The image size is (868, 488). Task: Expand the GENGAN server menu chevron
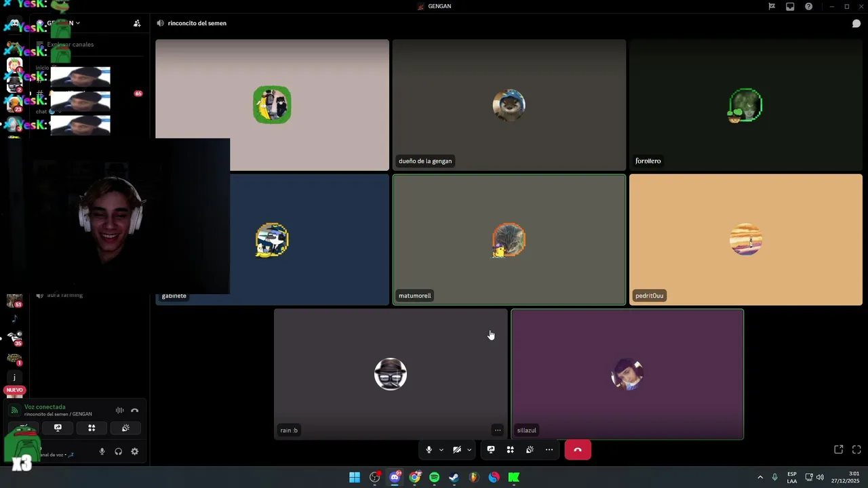coord(78,23)
